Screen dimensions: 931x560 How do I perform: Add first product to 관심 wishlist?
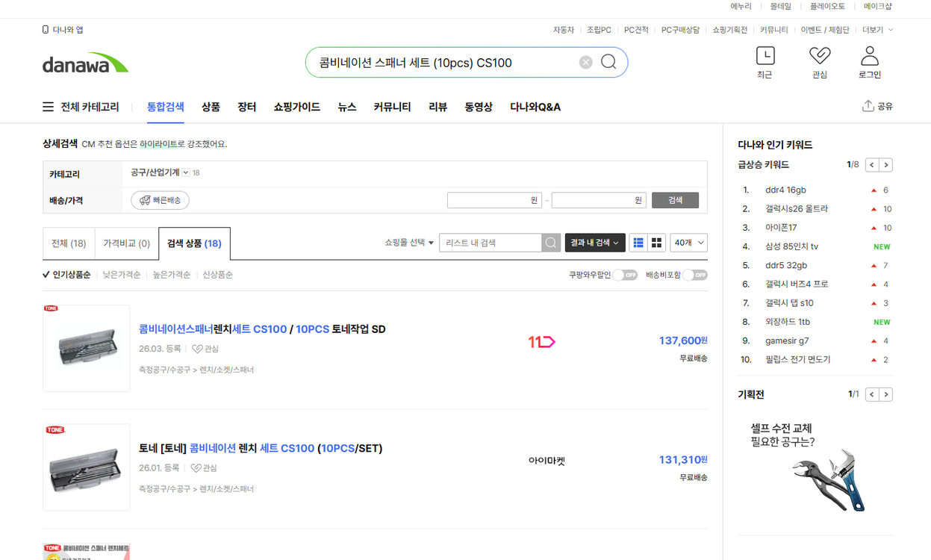pyautogui.click(x=205, y=349)
